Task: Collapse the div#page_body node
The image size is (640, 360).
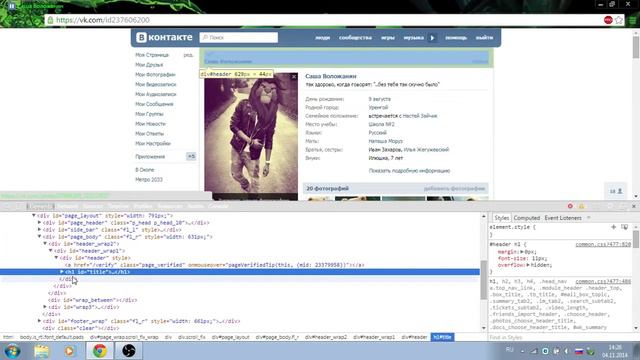Action: tap(40, 237)
